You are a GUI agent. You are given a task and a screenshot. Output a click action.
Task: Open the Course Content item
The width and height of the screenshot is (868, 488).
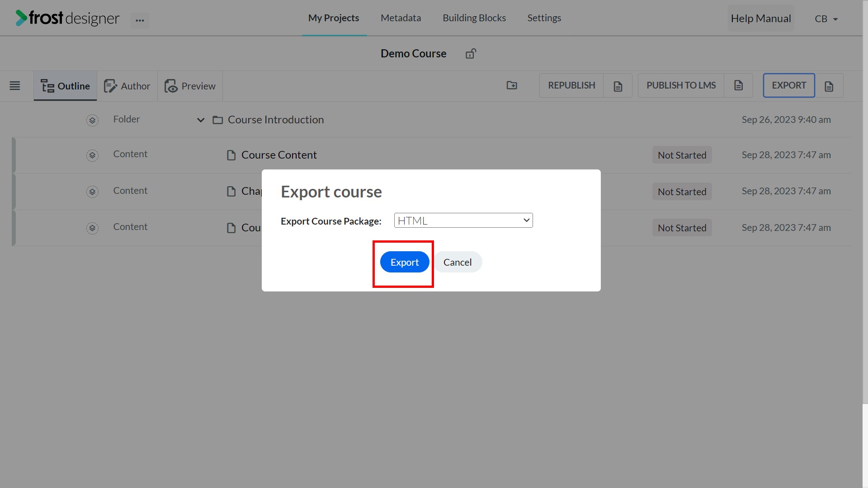click(279, 155)
